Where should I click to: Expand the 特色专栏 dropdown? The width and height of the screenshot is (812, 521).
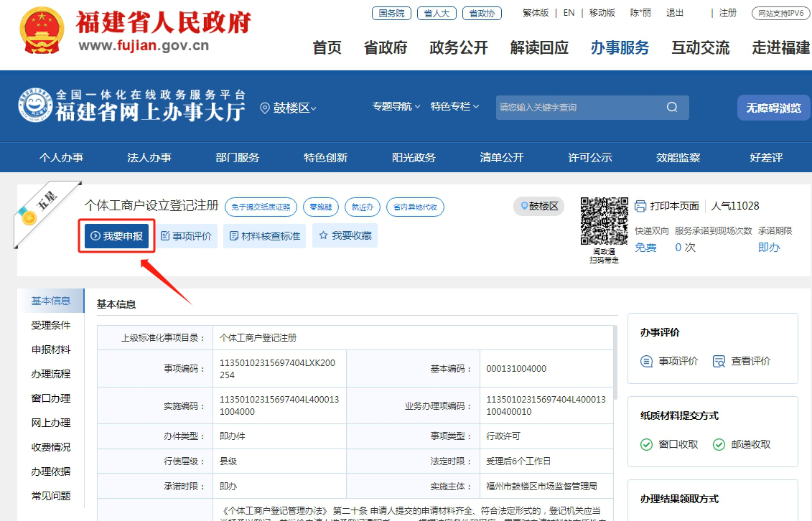coord(455,106)
